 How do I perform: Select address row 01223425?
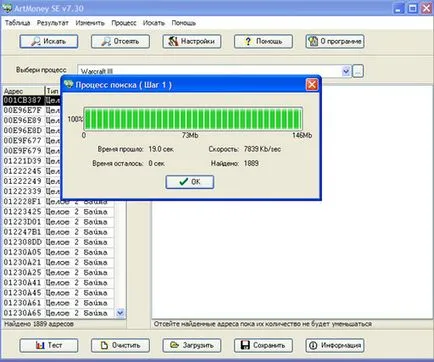[58, 212]
